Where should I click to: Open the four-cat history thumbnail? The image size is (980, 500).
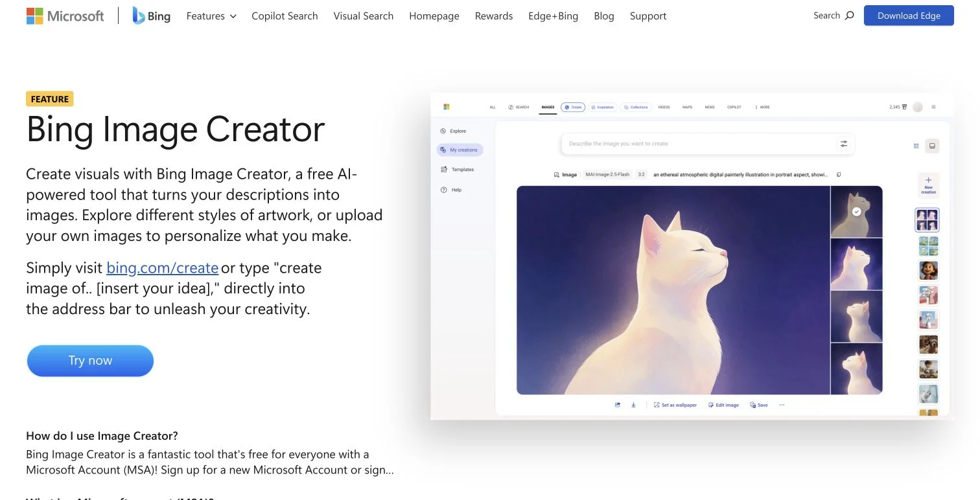[x=927, y=220]
